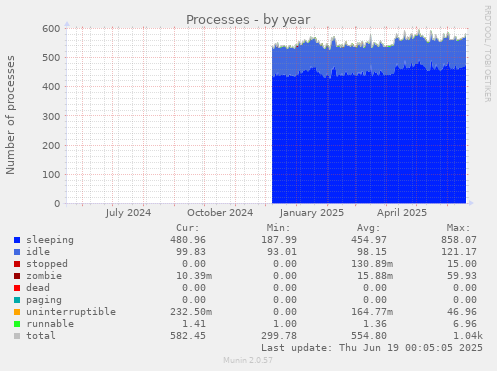Viewport: 497px width, 371px height.
Task: Click the 'total' legend label
Action: (41, 336)
